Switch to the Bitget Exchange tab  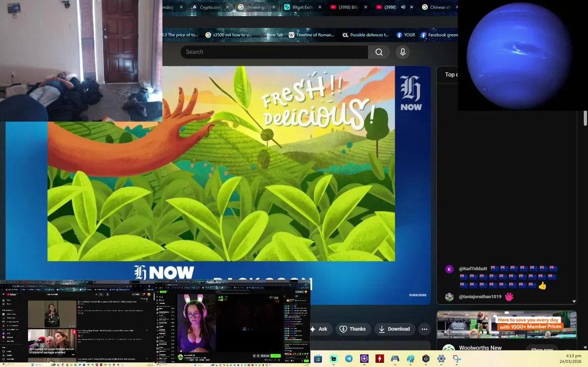tap(302, 7)
